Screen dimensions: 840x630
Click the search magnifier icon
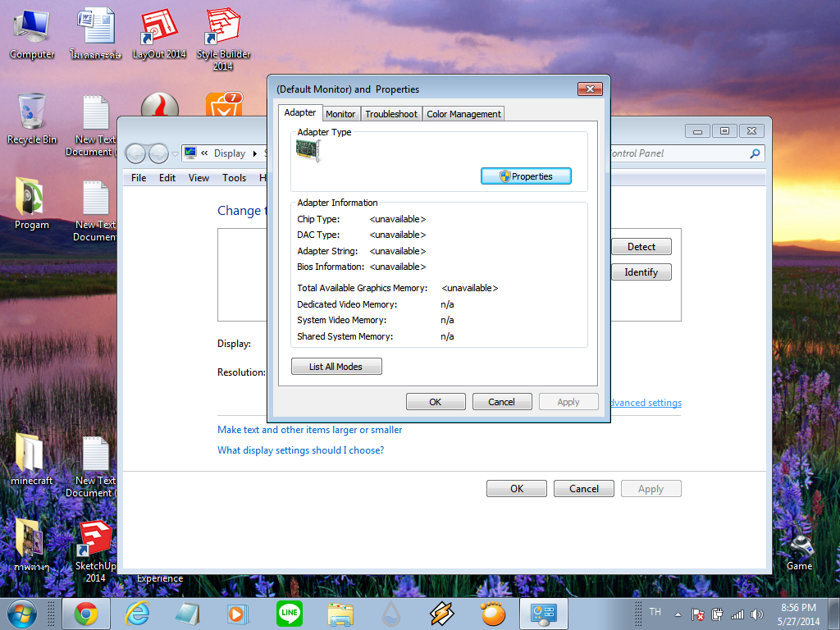(756, 153)
